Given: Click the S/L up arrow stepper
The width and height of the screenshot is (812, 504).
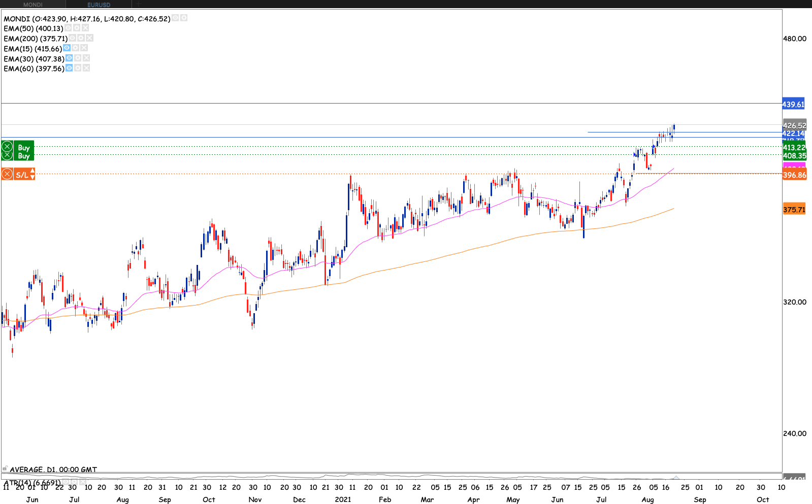Looking at the screenshot, I should pos(33,172).
